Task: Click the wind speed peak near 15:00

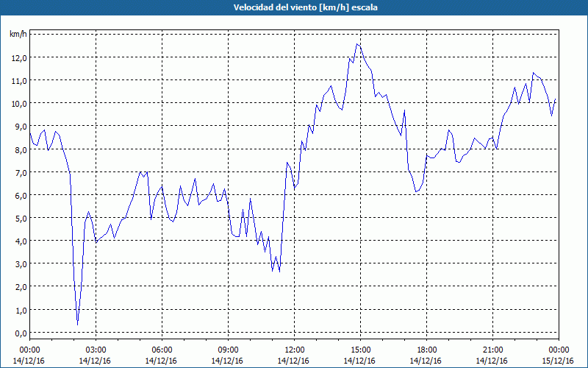Action: click(357, 44)
